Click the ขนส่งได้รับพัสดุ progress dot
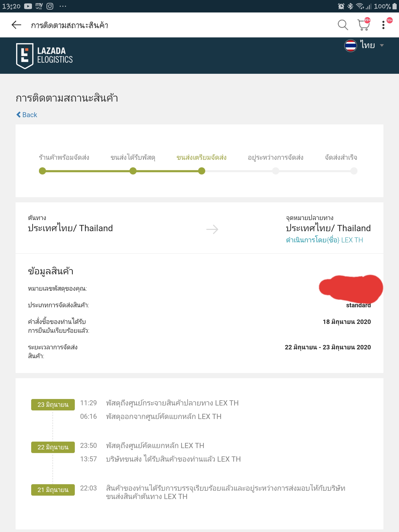Image resolution: width=399 pixels, height=532 pixels. pos(133,171)
